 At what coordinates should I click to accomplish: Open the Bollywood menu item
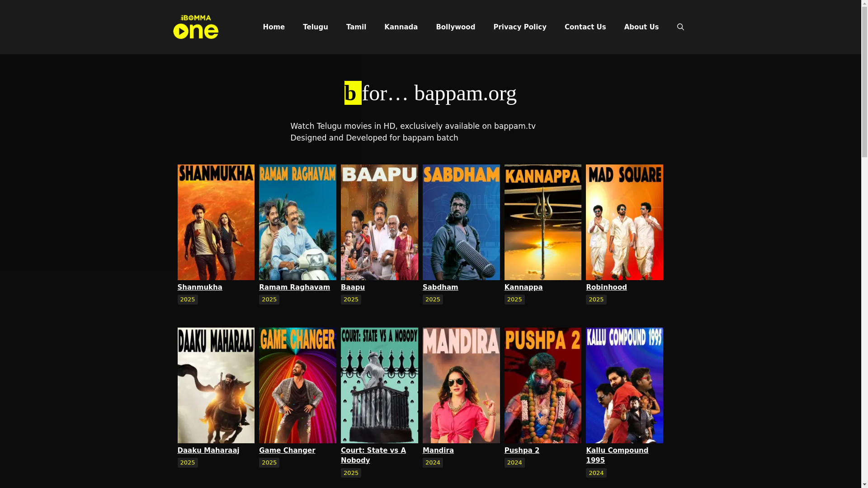[455, 27]
